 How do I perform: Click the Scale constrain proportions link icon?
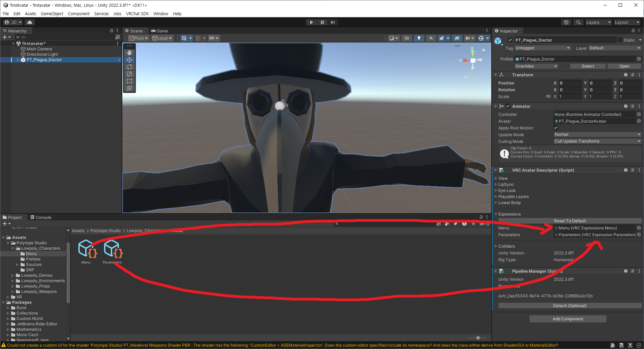coord(548,97)
